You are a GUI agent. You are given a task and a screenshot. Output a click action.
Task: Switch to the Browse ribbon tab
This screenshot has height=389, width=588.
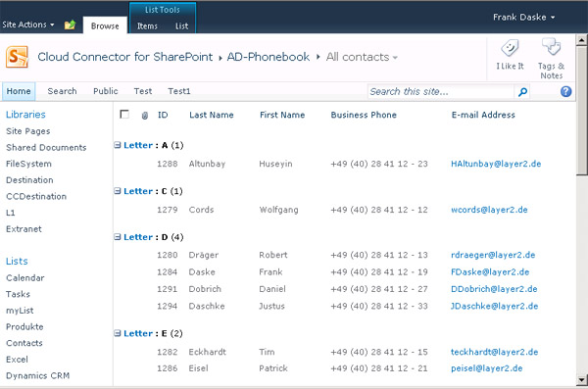pos(105,25)
